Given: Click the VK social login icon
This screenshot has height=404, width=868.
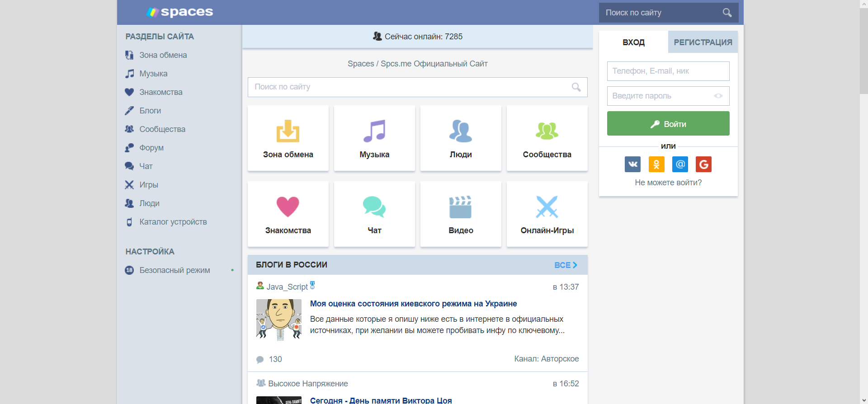Looking at the screenshot, I should tap(632, 164).
